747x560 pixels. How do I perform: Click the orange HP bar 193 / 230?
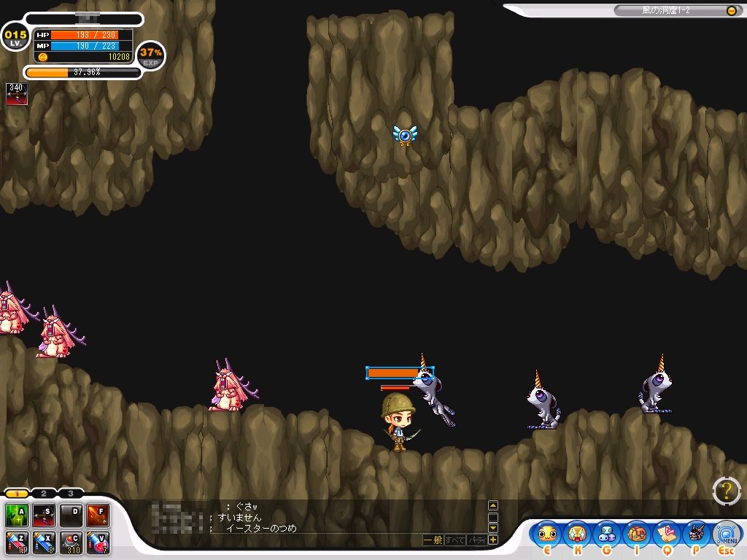pos(91,35)
